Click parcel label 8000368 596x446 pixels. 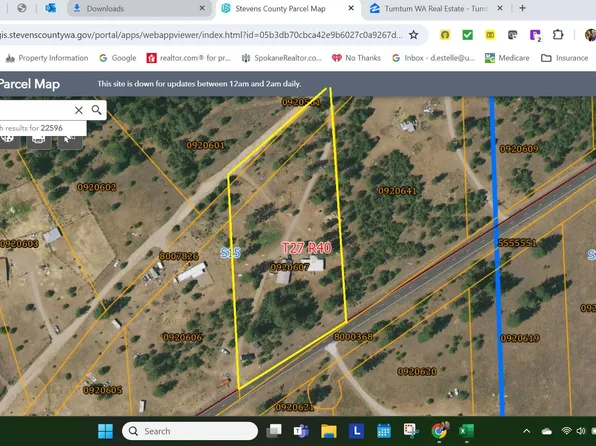[353, 336]
